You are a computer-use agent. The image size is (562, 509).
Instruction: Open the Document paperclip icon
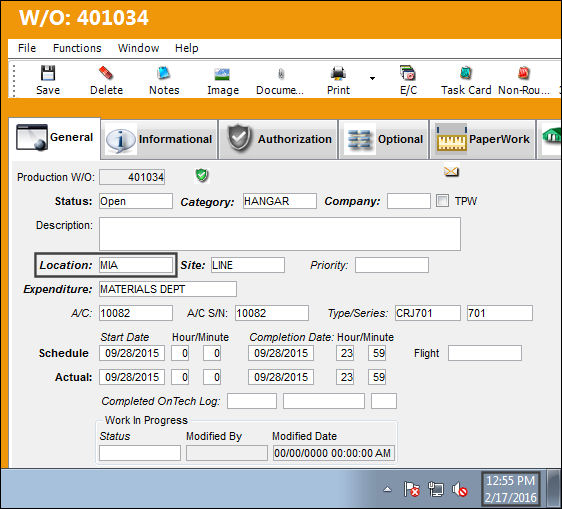(x=281, y=74)
